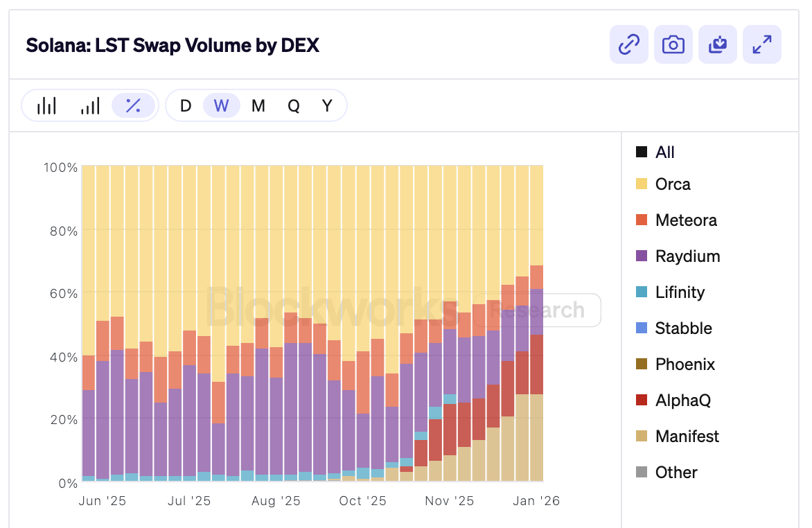Viewport: 812px width, 528px height.
Task: Switch to Quarterly (Q) timeframe
Action: [x=294, y=105]
